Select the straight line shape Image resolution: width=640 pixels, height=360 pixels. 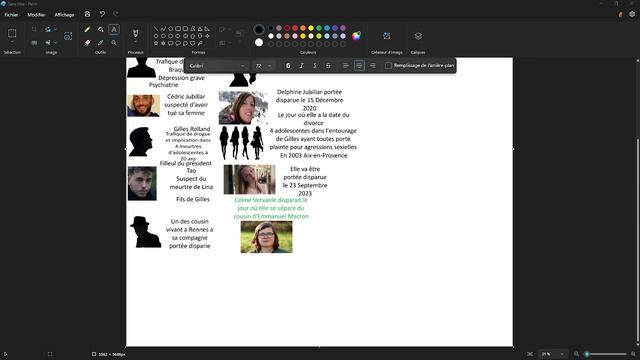[156, 29]
